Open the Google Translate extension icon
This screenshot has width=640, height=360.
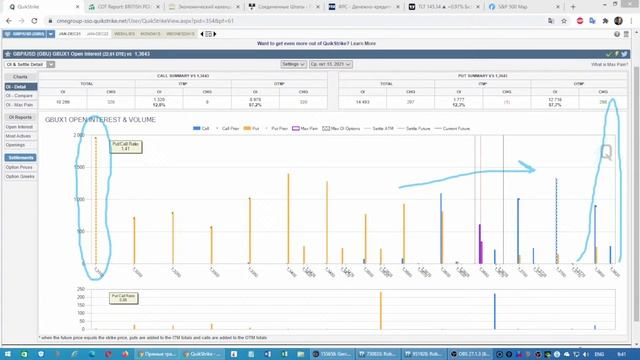pos(592,21)
